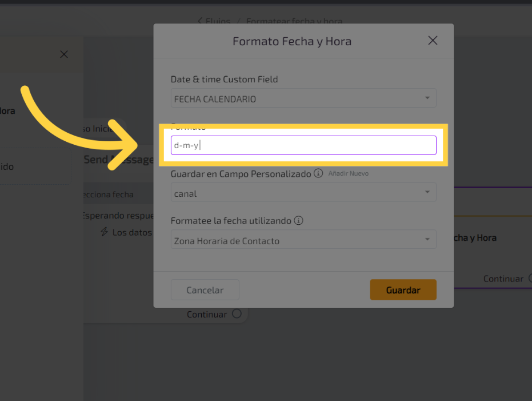Viewport: 532px width, 401px height.
Task: Click info icon beside Formatee la fecha utilizando
Action: pos(298,220)
